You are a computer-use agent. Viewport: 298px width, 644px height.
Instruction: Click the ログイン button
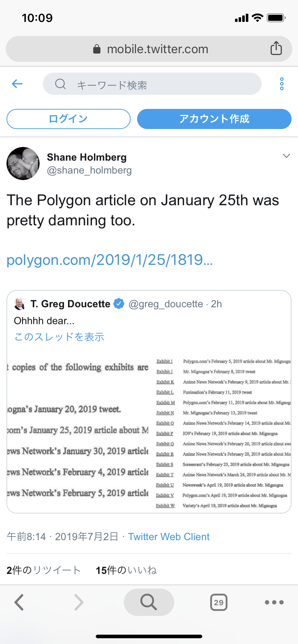coord(68,119)
